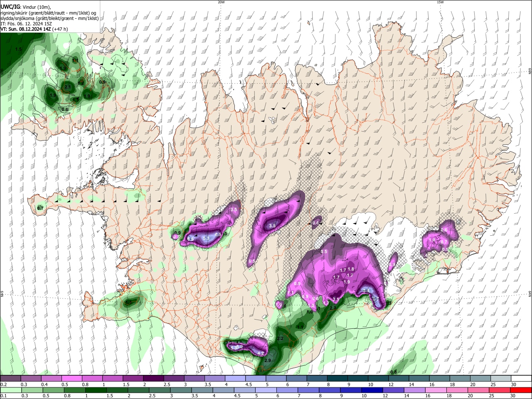Click the '3.5' value in the central purple snow area
Screen dimensions: 532x399
click(272, 226)
